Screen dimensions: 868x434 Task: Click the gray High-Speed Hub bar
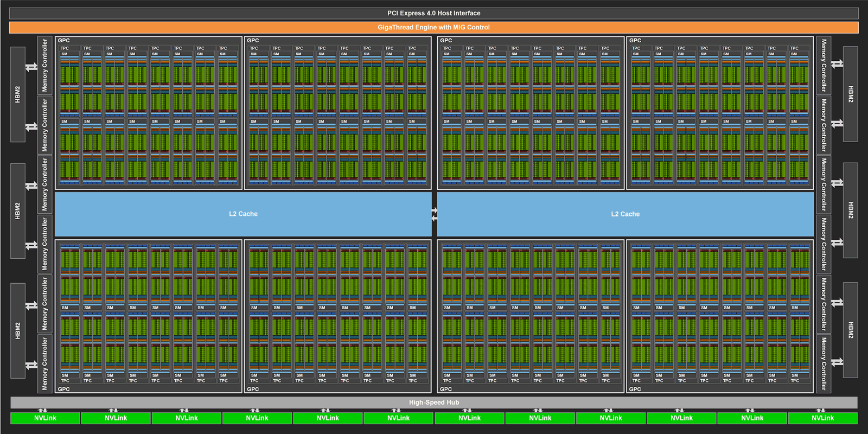pyautogui.click(x=434, y=403)
